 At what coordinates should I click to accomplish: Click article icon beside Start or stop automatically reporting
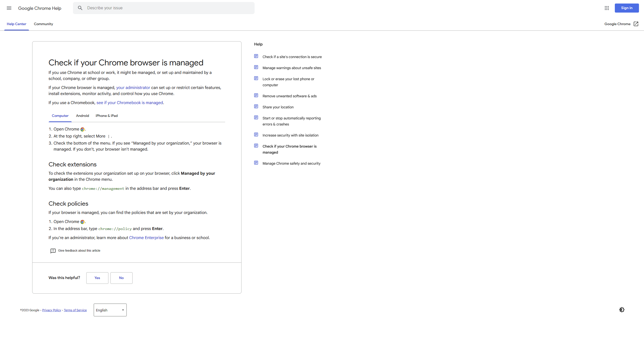point(256,118)
